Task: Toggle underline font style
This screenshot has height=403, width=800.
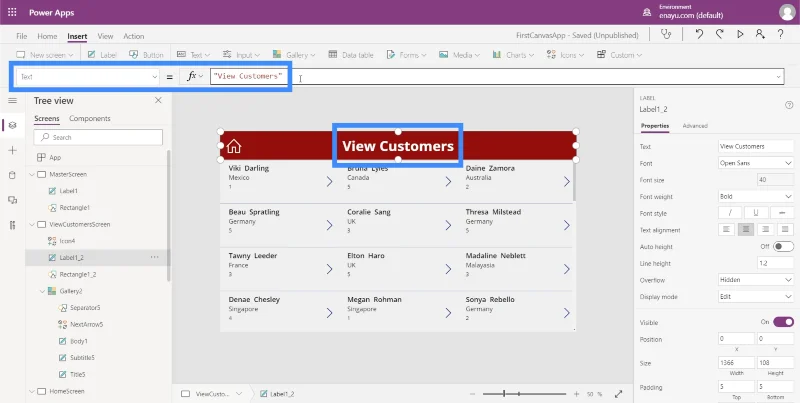Action: pos(756,213)
